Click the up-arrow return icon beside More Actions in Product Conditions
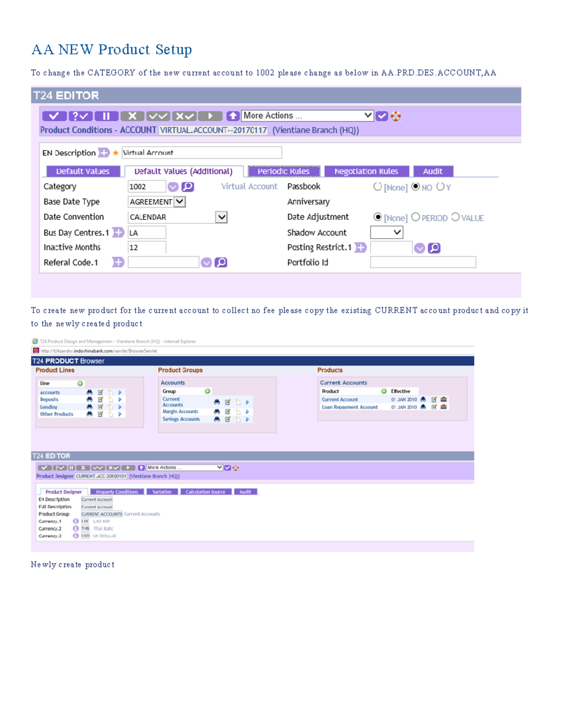Image resolution: width=563 pixels, height=728 pixels. (233, 116)
